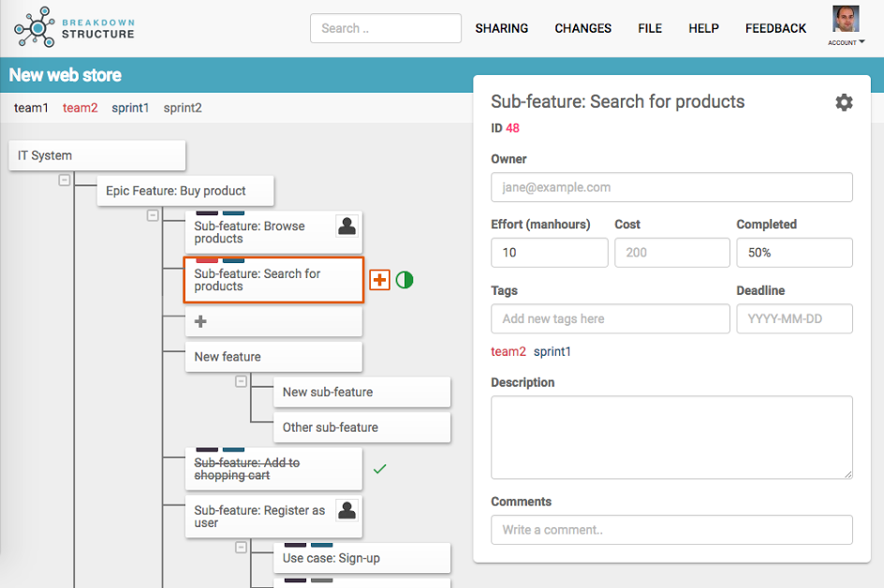Image resolution: width=884 pixels, height=588 pixels.
Task: Click the green progress circle next to Search for products
Action: click(x=404, y=280)
